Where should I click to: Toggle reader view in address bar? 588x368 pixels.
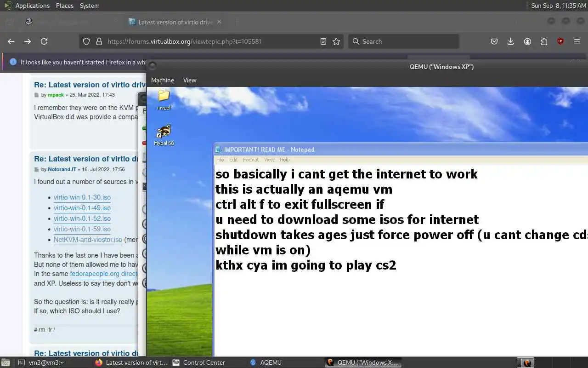pos(323,41)
